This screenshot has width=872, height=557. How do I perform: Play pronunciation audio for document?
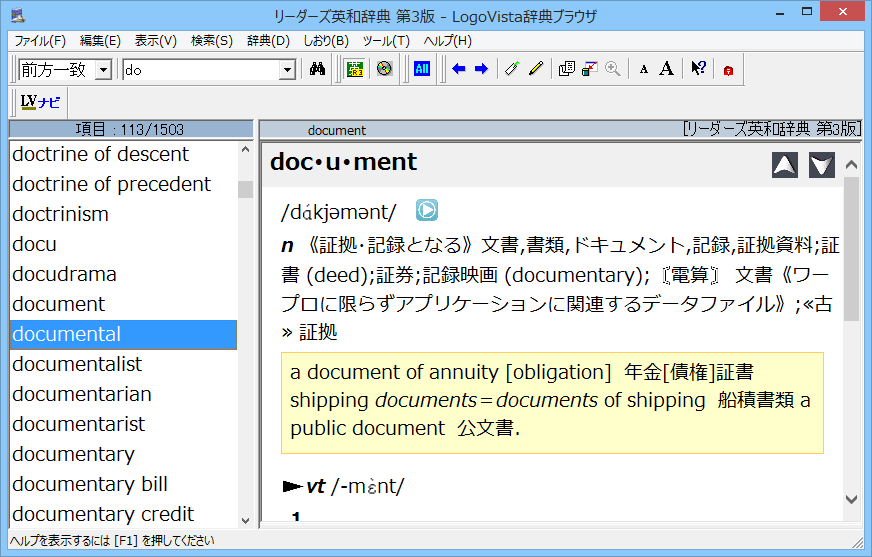(x=427, y=210)
